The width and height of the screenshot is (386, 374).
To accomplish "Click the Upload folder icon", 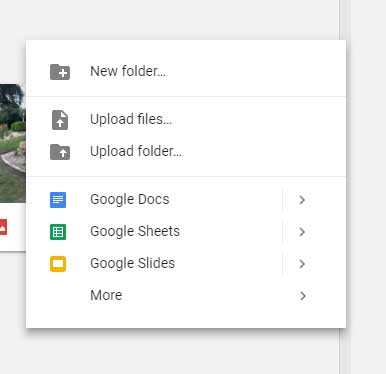I will tap(60, 152).
